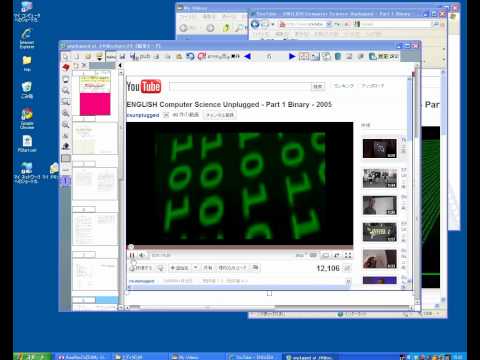The image size is (480, 360).
Task: Open the third page thumbnail
Action: (x=95, y=183)
